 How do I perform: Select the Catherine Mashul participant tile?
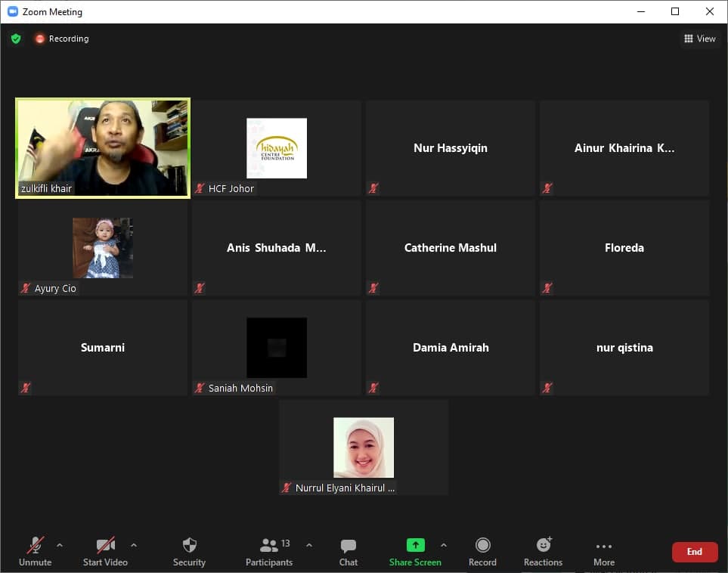point(451,248)
